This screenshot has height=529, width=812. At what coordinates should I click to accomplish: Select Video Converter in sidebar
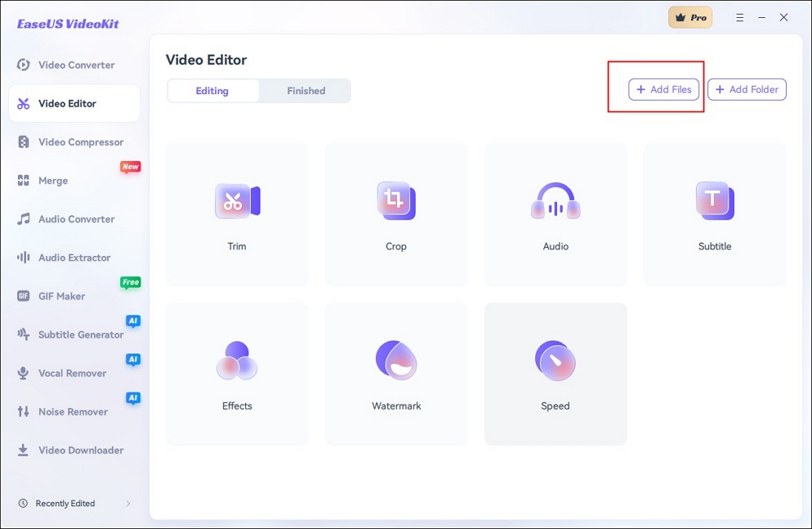coord(76,65)
